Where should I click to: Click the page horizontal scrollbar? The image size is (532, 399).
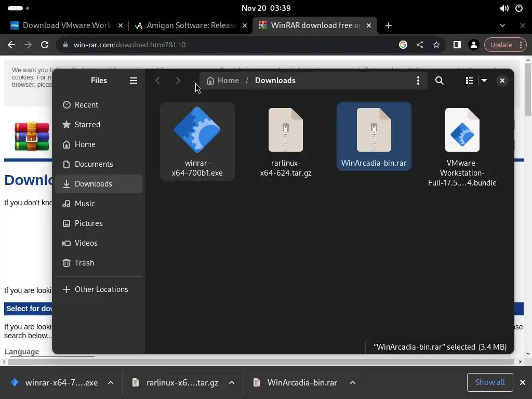pyautogui.click(x=261, y=362)
